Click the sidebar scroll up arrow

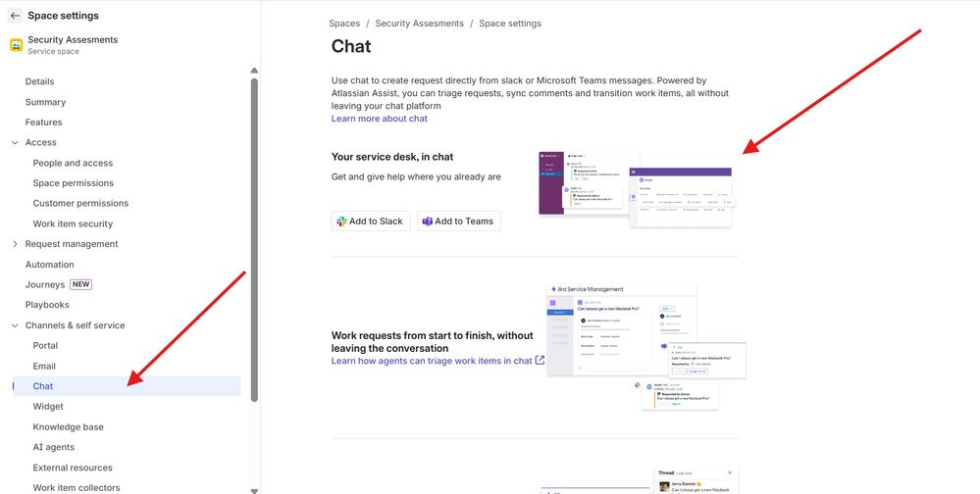point(254,71)
